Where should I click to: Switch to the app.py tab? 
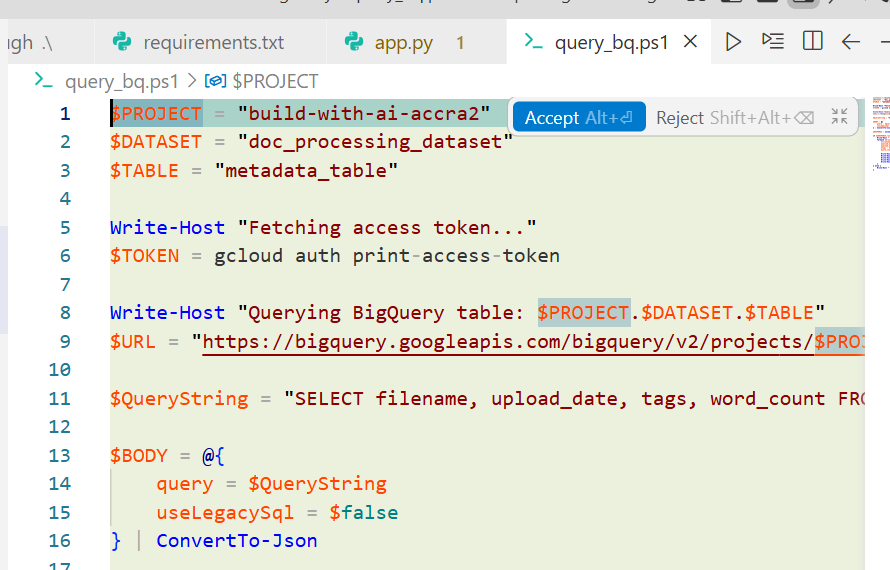(404, 43)
